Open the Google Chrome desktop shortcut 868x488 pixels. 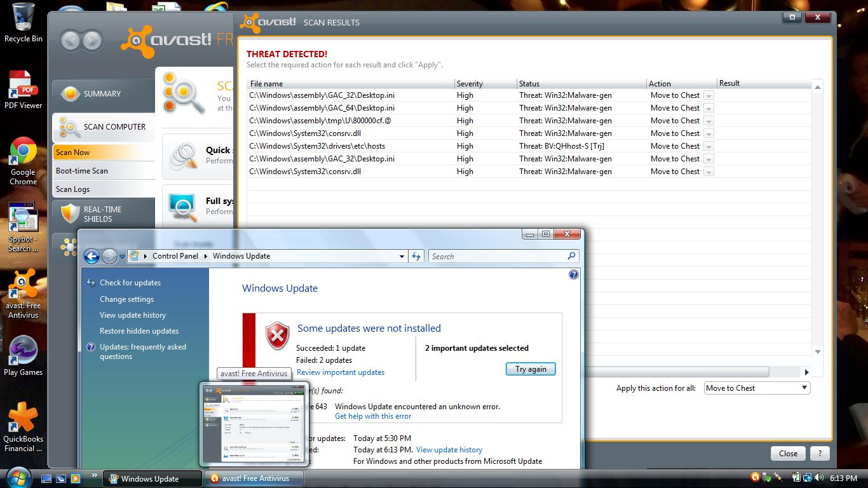[x=23, y=161]
